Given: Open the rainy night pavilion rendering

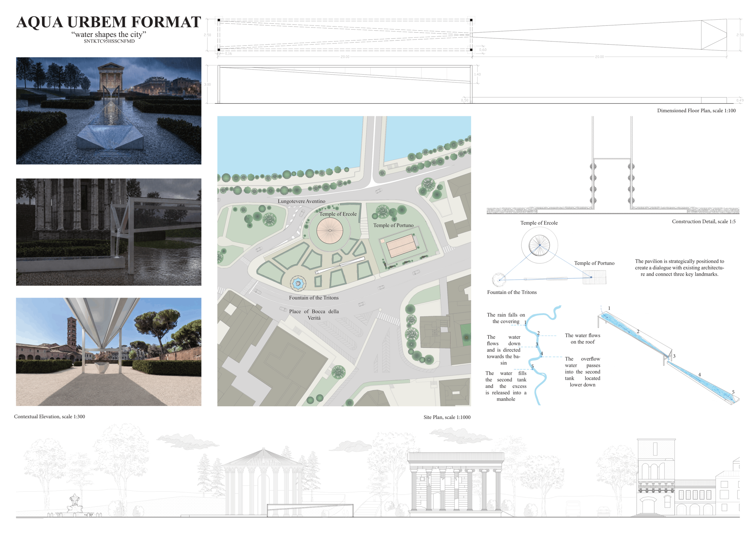Looking at the screenshot, I should coord(109,111).
